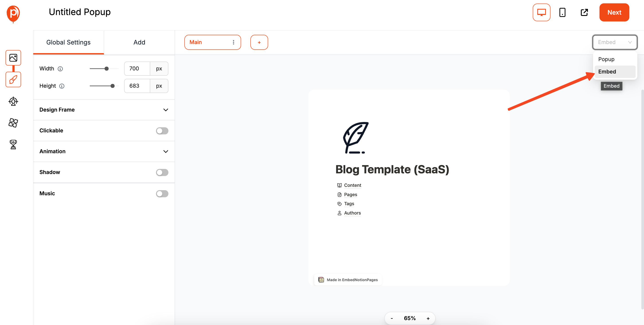
Task: Click the Height px unit box
Action: pyautogui.click(x=159, y=86)
